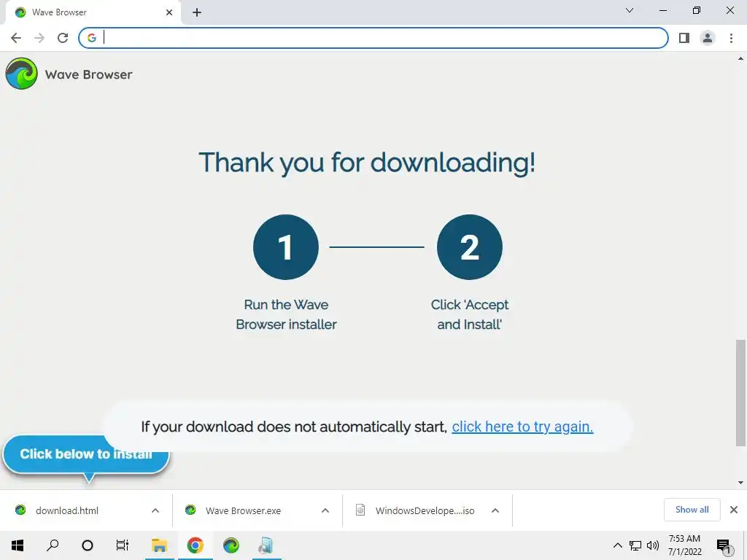Close the Wave Browser tab
This screenshot has width=747, height=560.
coord(169,12)
